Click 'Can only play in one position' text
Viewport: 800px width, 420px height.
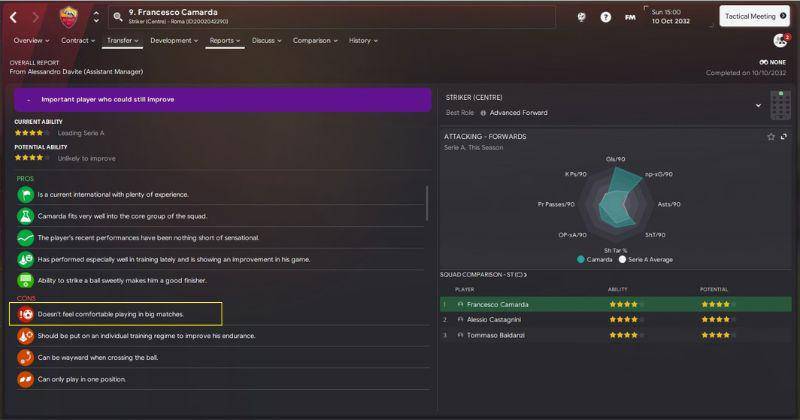82,379
